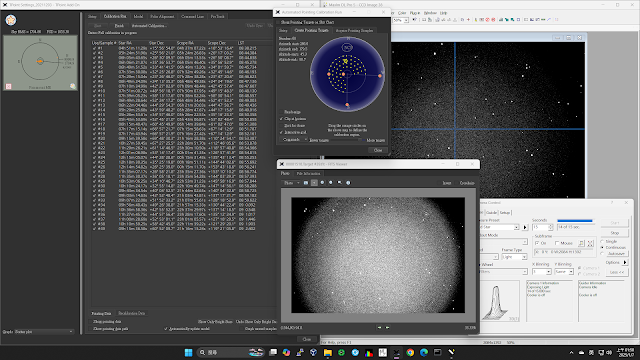This screenshot has width=640, height=360.
Task: Click the subframe reset red X icon in Camera Control
Action: pyautogui.click(x=590, y=243)
